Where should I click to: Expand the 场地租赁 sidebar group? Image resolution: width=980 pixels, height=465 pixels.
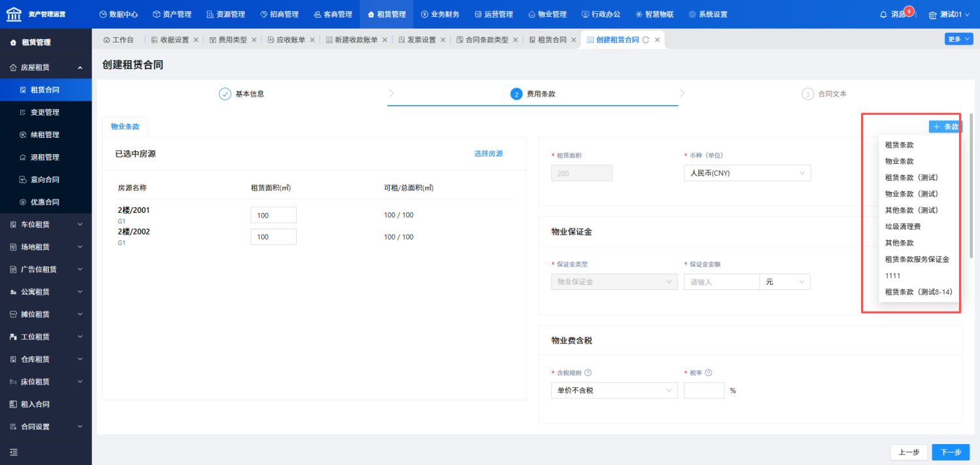point(46,247)
